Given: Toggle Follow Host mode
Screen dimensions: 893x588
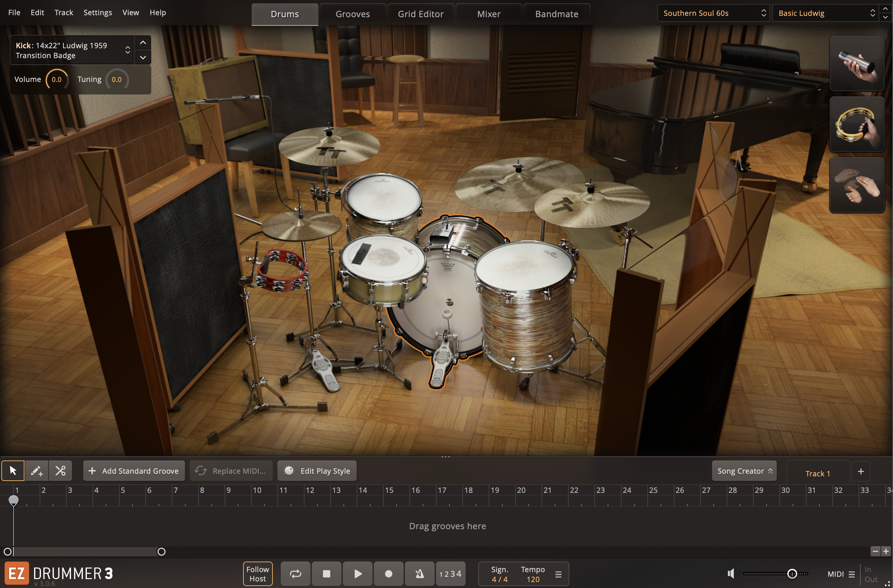Looking at the screenshot, I should click(x=258, y=574).
